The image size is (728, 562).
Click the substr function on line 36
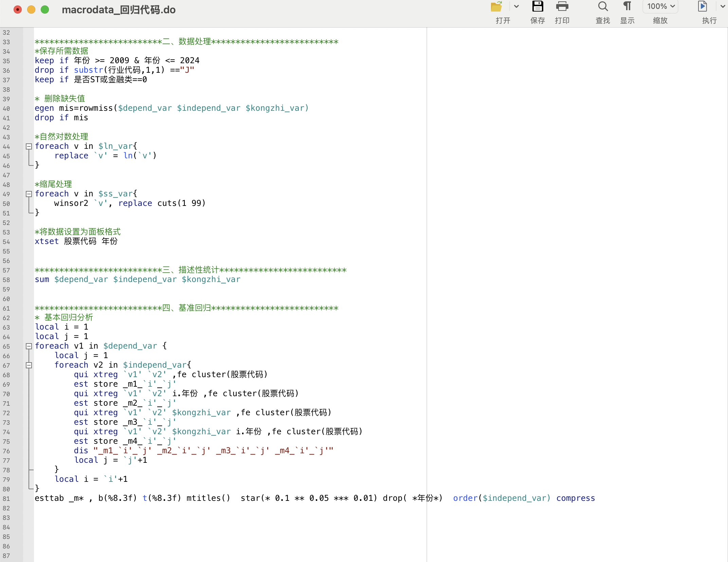click(x=88, y=70)
